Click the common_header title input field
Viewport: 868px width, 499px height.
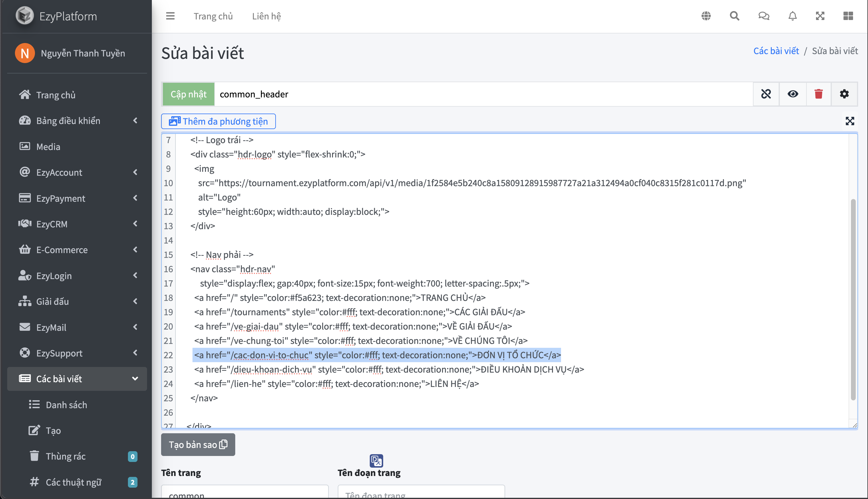click(x=480, y=94)
